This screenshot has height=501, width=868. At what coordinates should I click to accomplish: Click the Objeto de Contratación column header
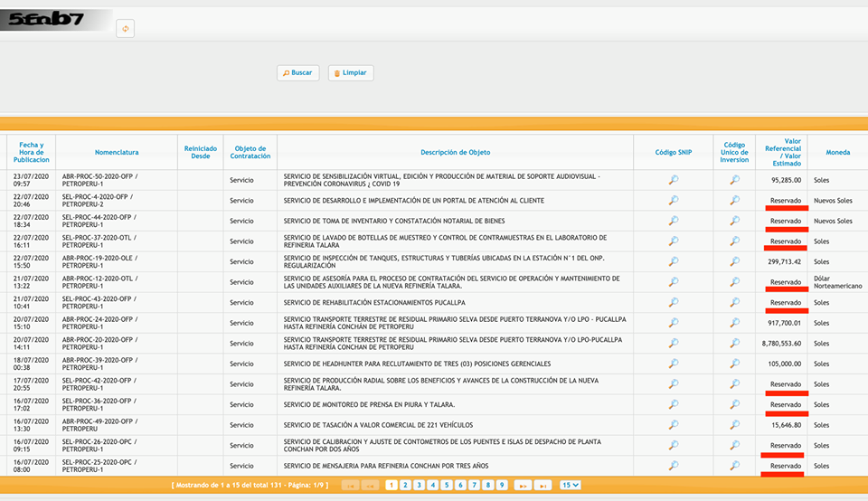tap(250, 152)
